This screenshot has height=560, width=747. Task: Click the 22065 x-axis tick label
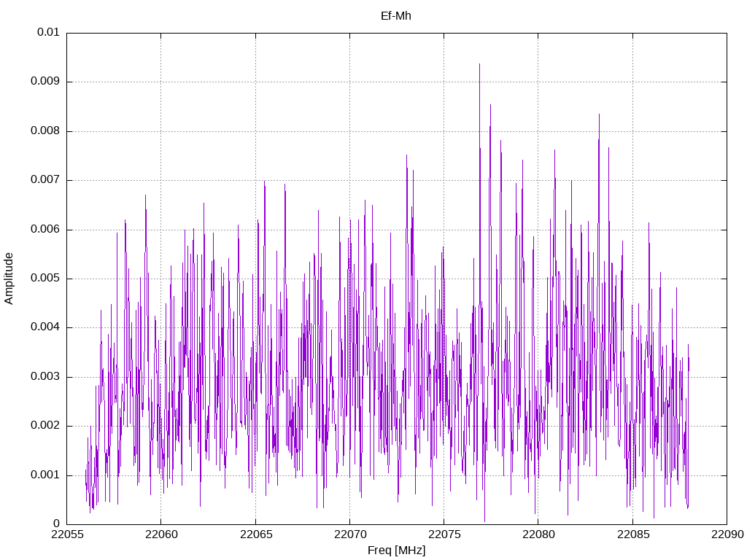255,534
